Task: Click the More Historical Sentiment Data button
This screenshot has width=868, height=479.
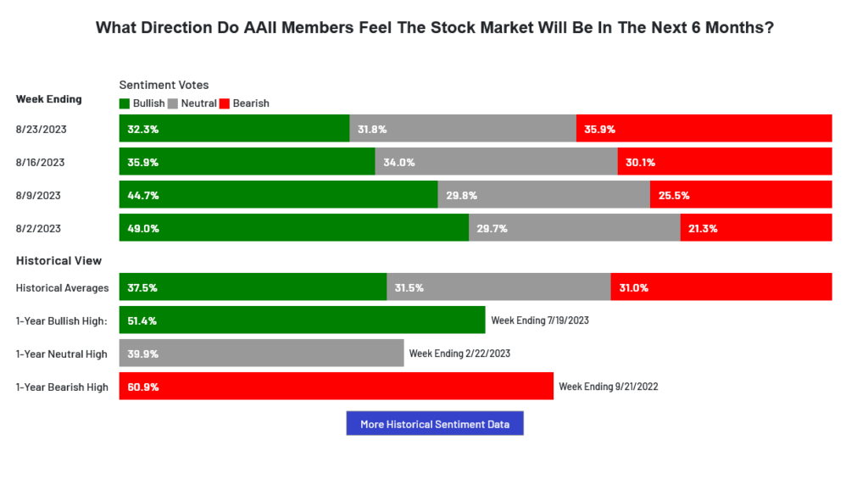Action: point(434,424)
